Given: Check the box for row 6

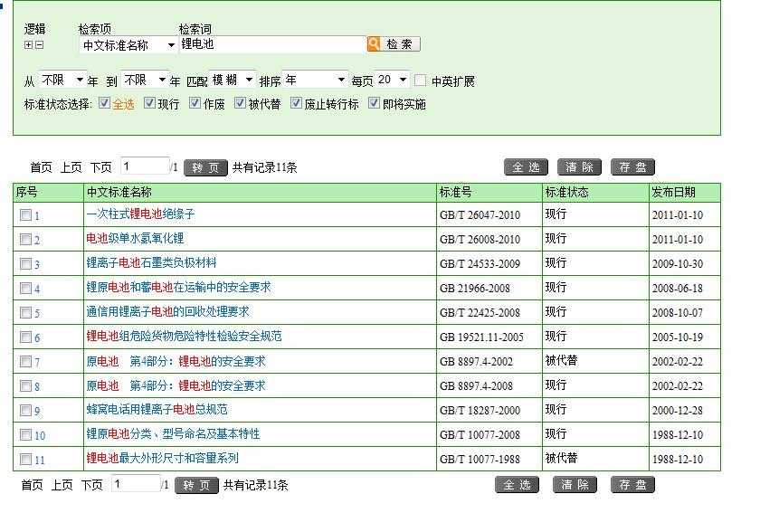Looking at the screenshot, I should click(26, 337).
